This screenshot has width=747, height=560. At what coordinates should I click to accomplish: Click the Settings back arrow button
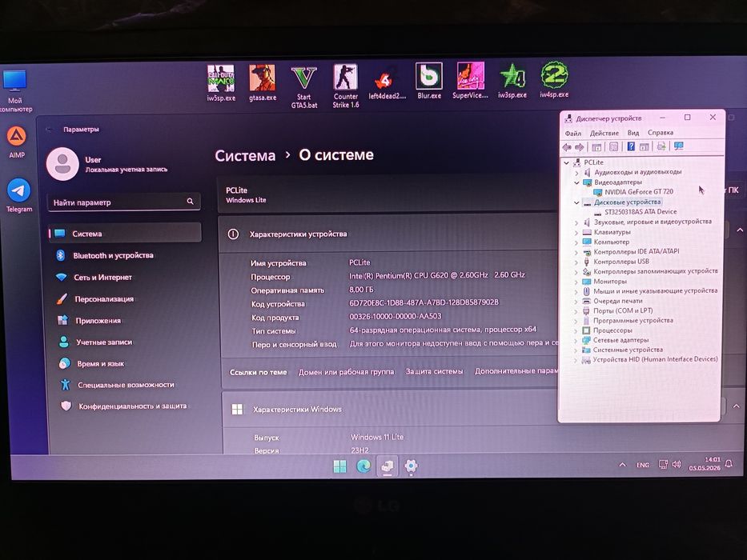[x=49, y=130]
